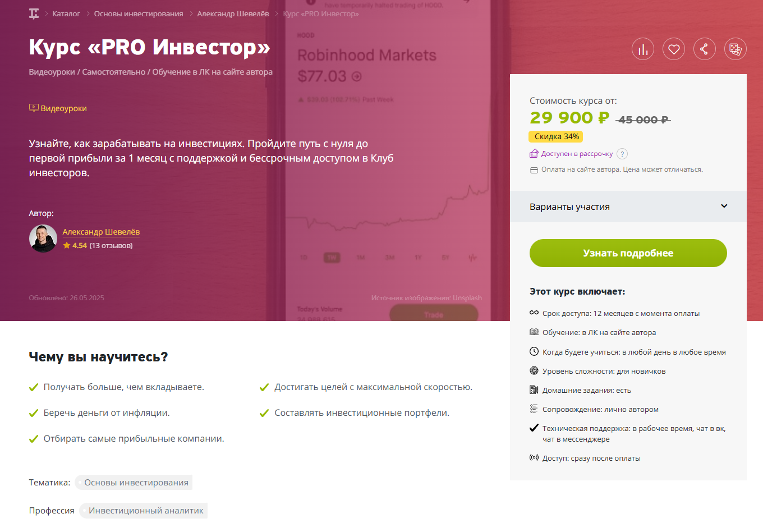Screen dimensions: 763x532
Task: Click the Варианты участия chevron arrow
Action: point(724,206)
